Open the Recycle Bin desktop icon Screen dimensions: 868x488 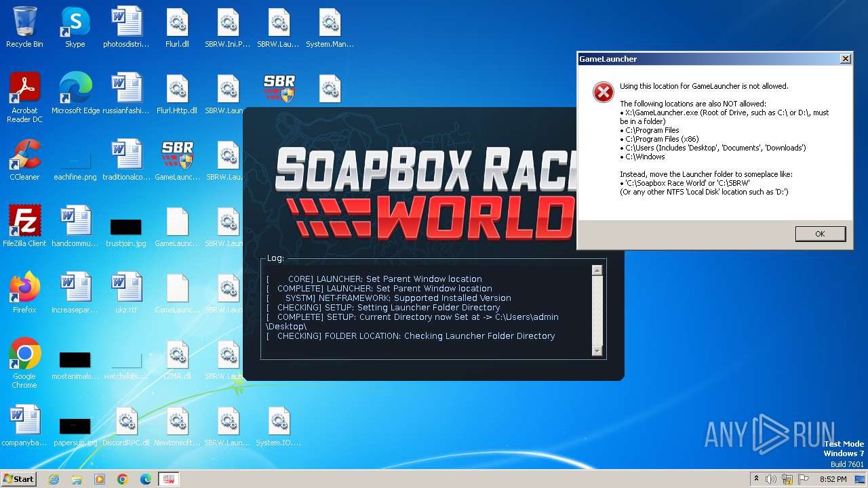pos(24,28)
